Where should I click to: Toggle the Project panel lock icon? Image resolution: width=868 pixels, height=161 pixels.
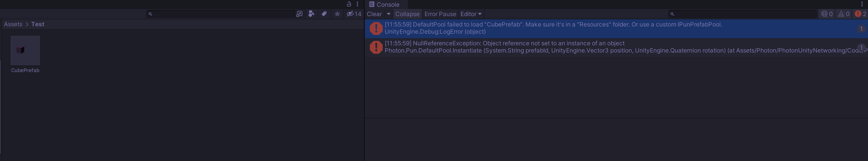pyautogui.click(x=349, y=4)
